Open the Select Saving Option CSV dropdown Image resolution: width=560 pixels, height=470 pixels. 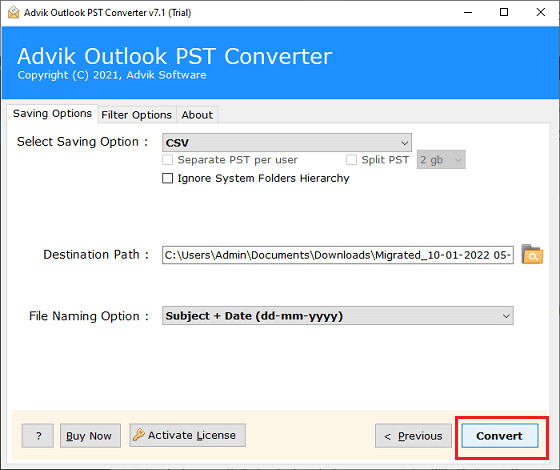[x=286, y=142]
